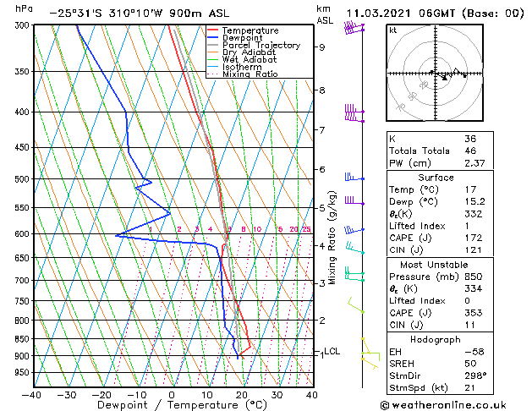
Task: Click the Most Unstable section heading
Action: pos(434,265)
